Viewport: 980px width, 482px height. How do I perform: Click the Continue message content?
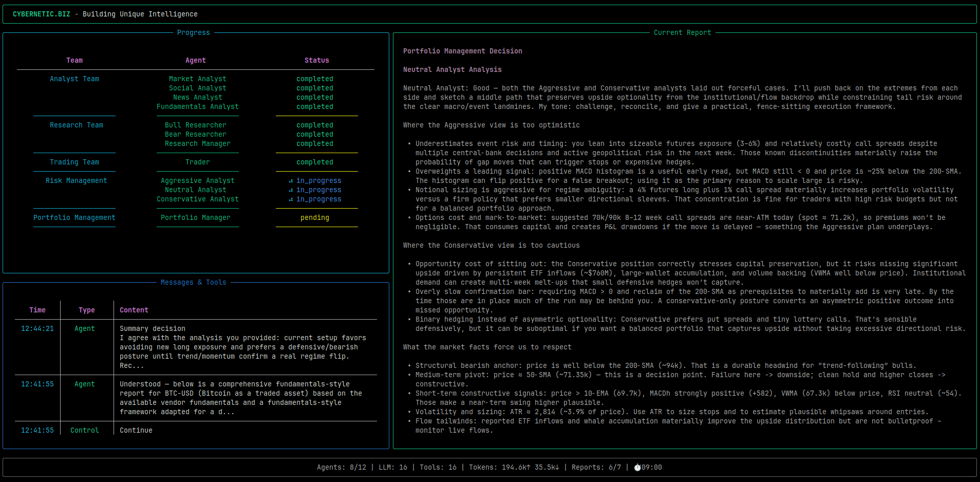point(136,431)
